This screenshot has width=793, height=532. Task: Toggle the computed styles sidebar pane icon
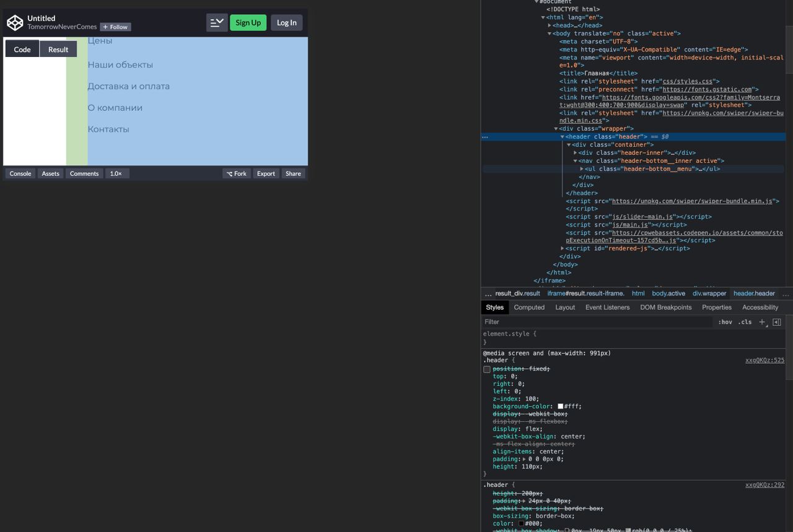pyautogui.click(x=777, y=322)
